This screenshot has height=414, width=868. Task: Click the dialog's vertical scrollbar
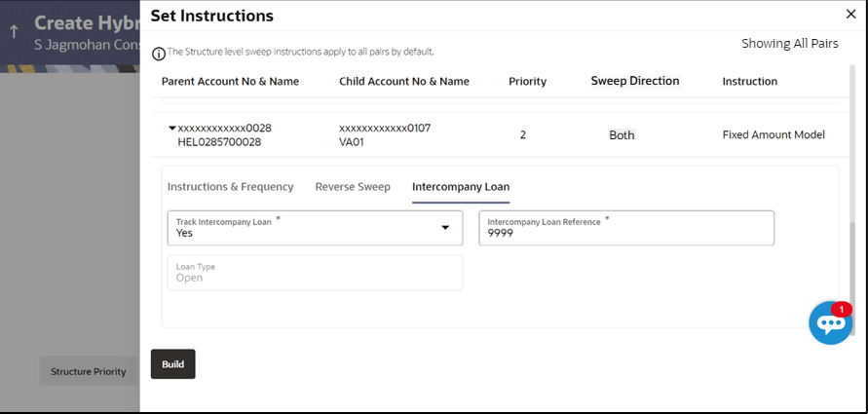tap(851, 273)
